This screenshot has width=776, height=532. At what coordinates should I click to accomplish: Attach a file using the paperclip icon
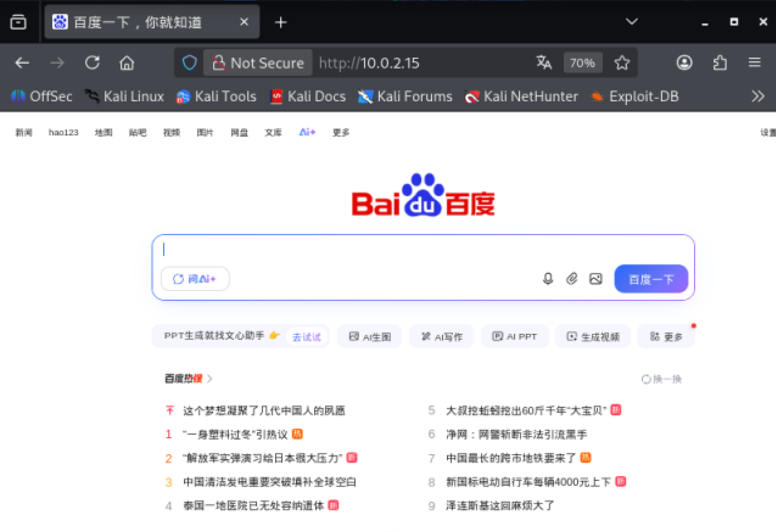pyautogui.click(x=572, y=279)
